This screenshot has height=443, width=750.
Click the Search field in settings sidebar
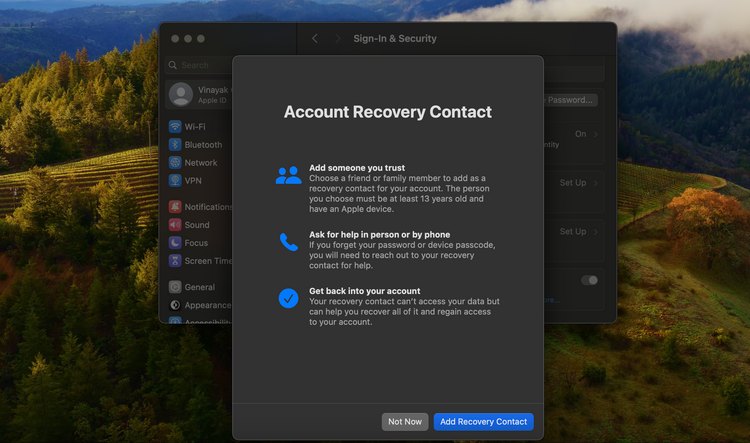199,65
